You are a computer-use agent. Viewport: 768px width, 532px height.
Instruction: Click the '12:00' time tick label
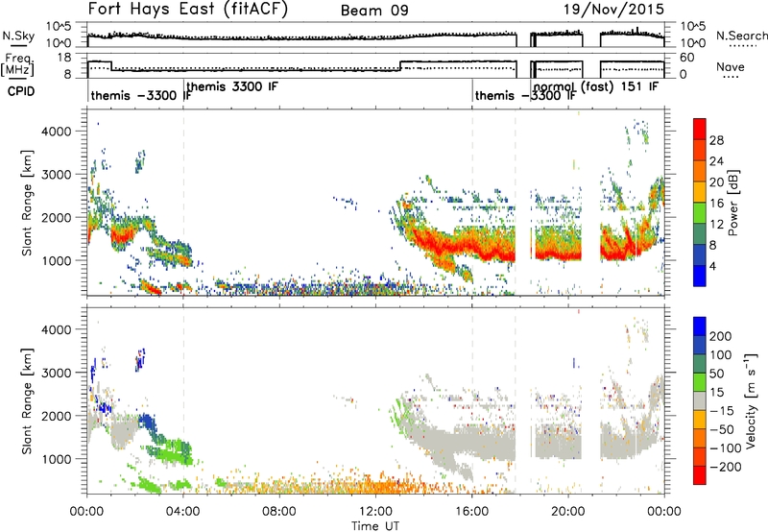pos(375,512)
